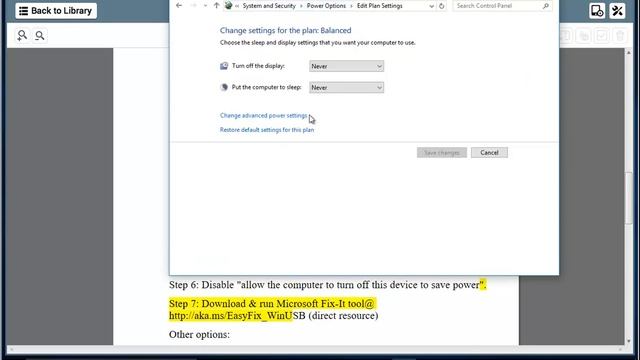The width and height of the screenshot is (640, 360).
Task: Click the display icon next to Turn off the display
Action: pyautogui.click(x=224, y=66)
